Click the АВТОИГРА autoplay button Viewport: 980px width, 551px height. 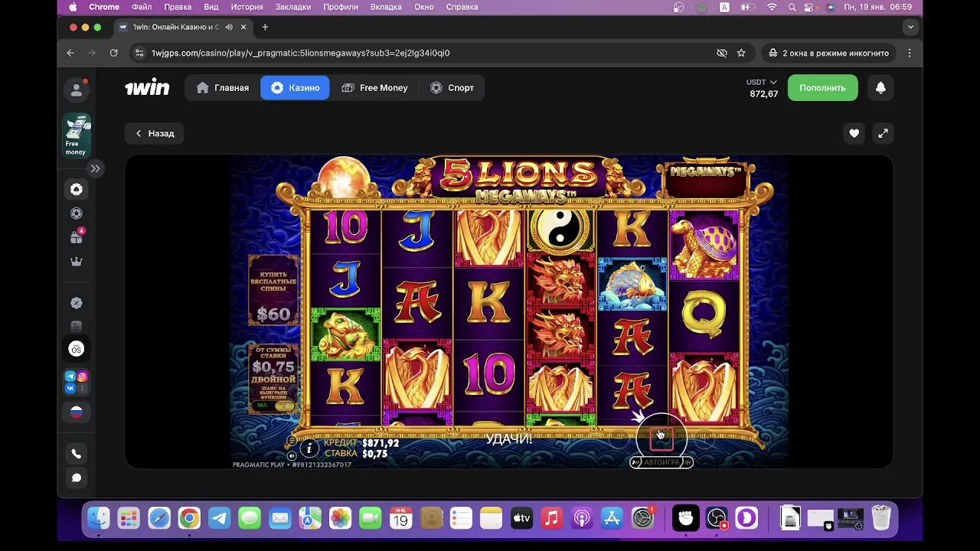tap(661, 462)
